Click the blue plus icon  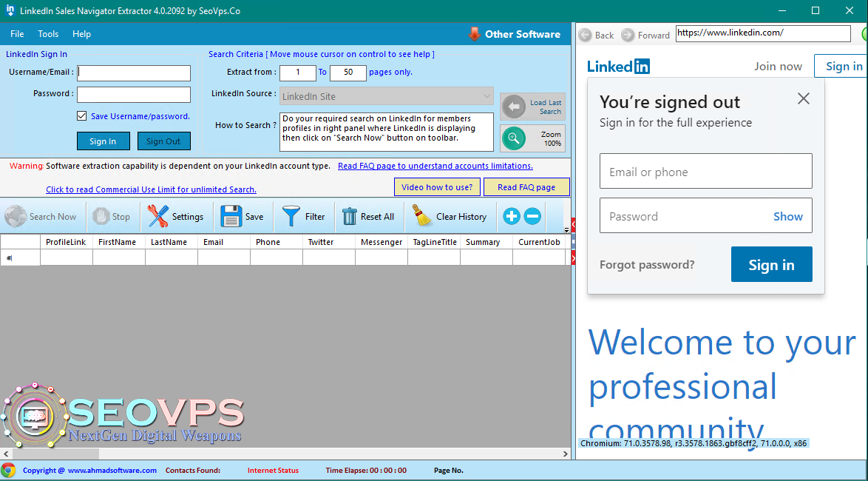click(512, 216)
